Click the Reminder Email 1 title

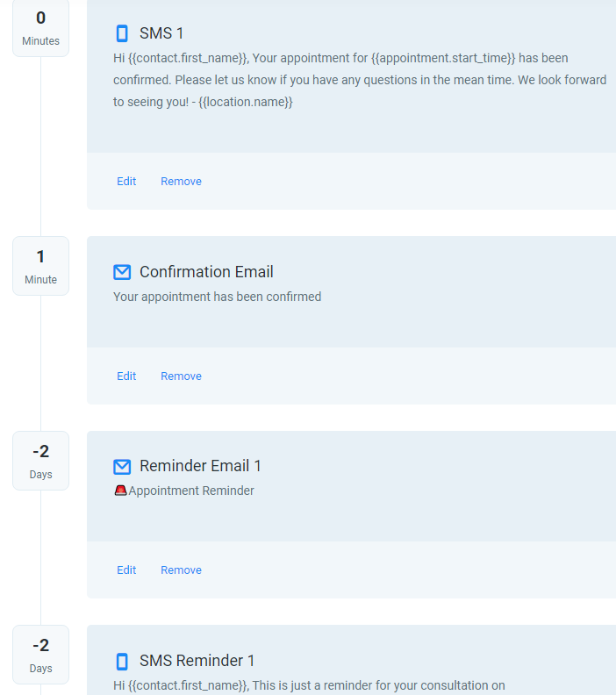click(200, 466)
